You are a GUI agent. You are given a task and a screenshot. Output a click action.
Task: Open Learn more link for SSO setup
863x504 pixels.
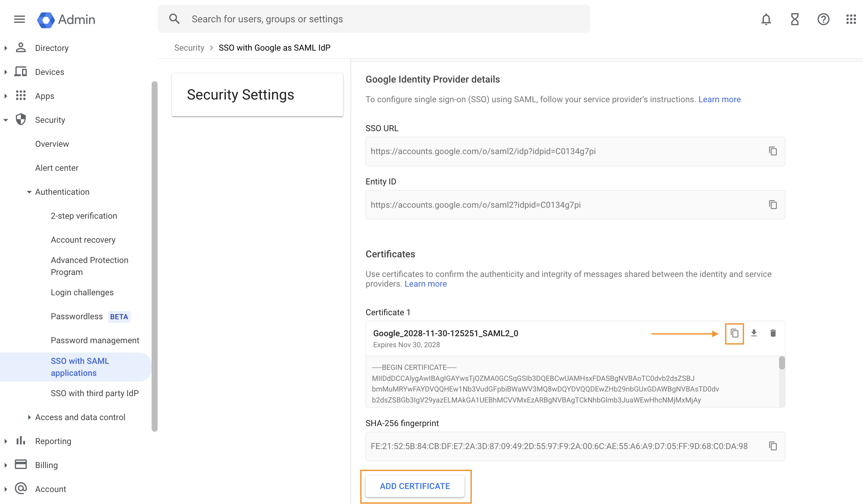(719, 99)
